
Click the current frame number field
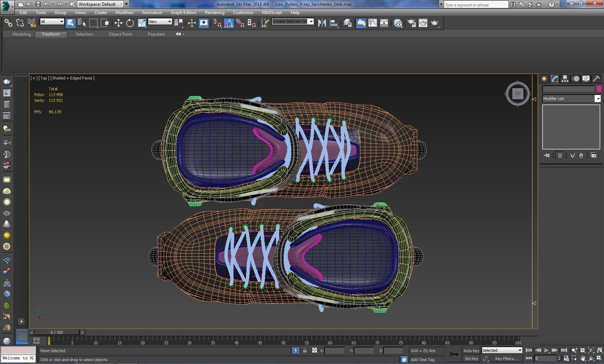coord(545,359)
